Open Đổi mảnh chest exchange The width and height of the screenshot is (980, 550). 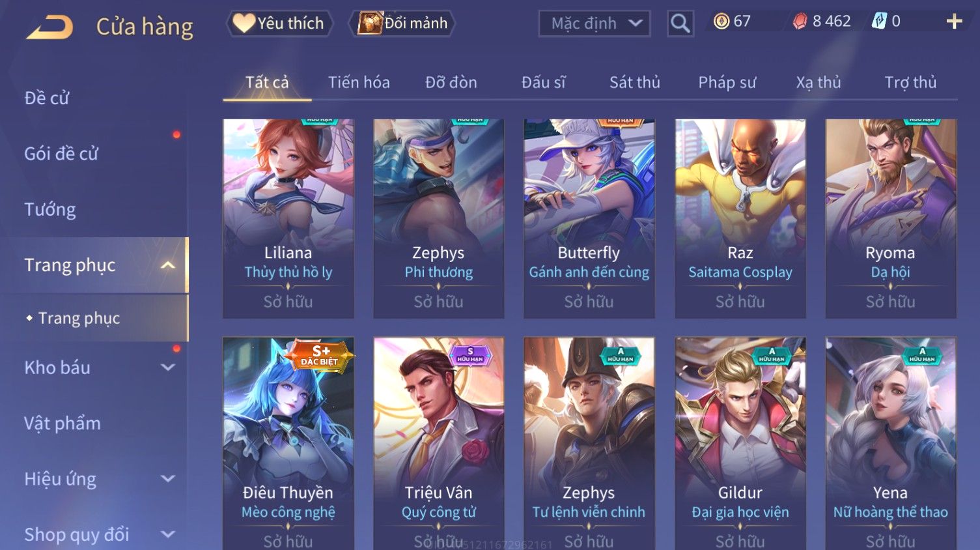[x=402, y=23]
